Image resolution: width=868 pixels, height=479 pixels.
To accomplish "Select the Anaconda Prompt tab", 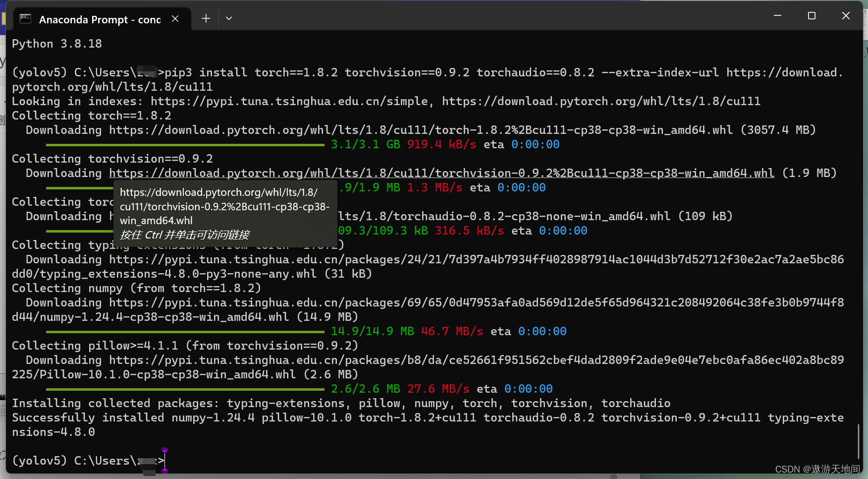I will (x=102, y=19).
